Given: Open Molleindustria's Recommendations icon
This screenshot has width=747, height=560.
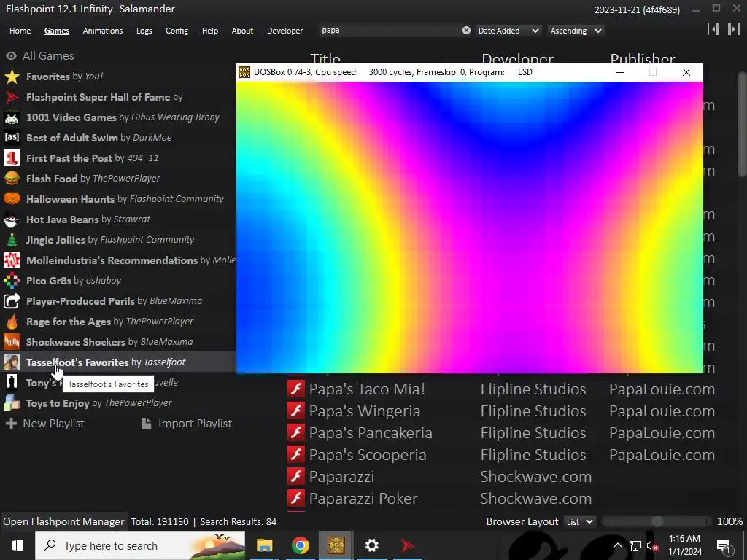Looking at the screenshot, I should pos(12,260).
